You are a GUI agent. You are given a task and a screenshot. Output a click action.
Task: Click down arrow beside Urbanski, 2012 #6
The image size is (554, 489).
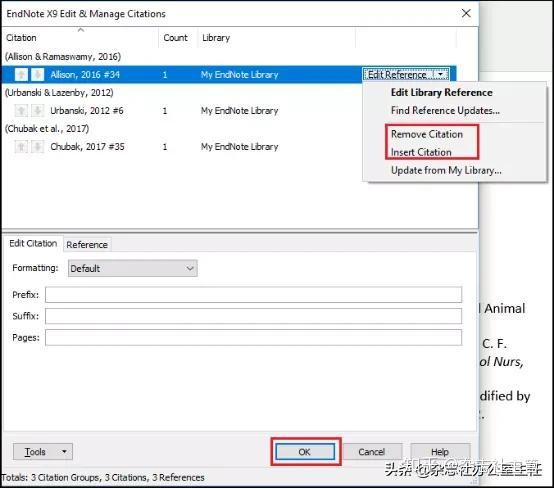pos(37,111)
